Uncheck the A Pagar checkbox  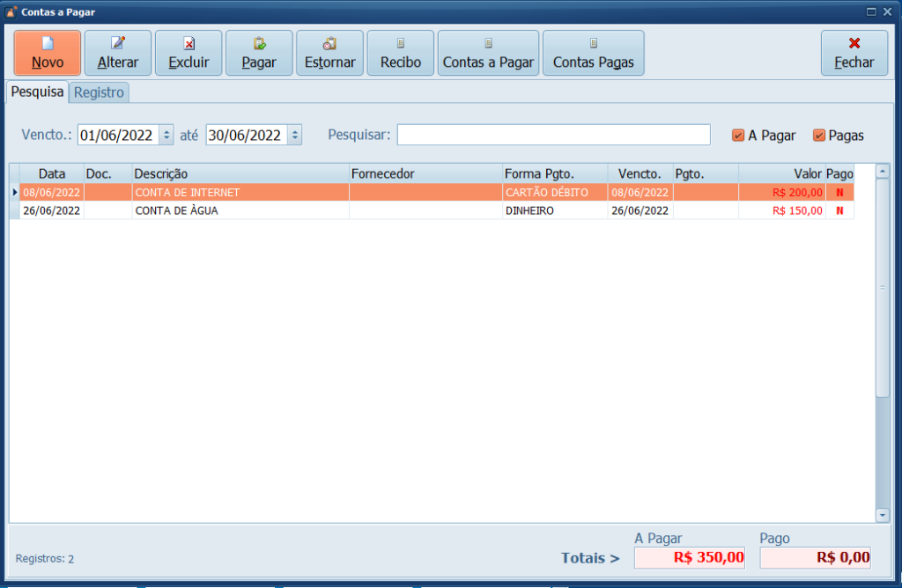[738, 136]
